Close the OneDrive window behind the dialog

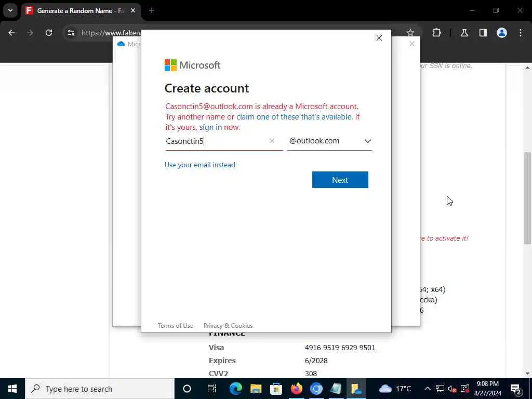pyautogui.click(x=411, y=44)
